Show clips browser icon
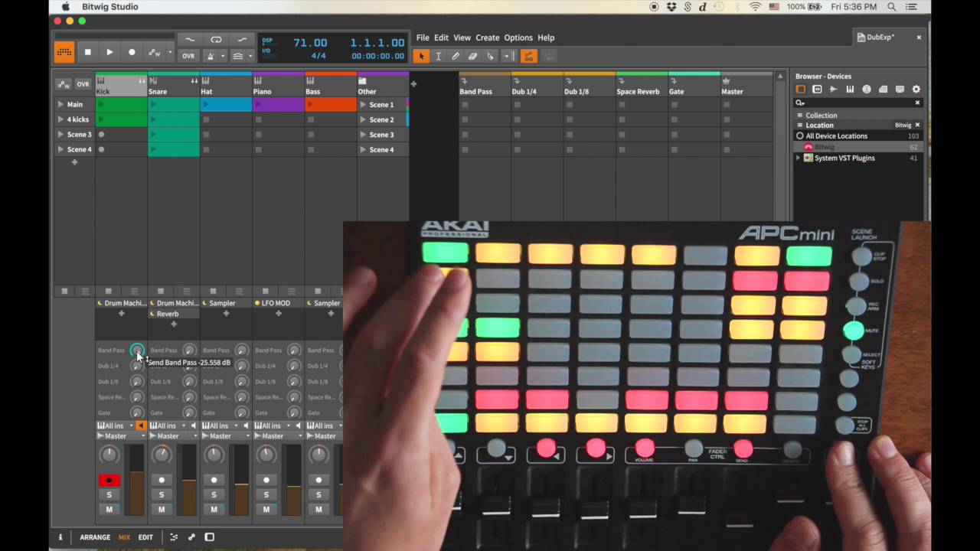 (883, 90)
